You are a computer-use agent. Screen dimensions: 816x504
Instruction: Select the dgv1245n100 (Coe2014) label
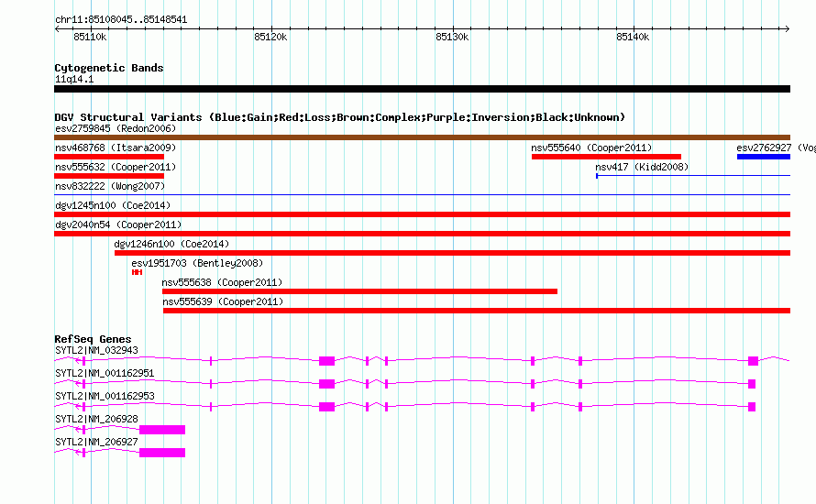113,205
